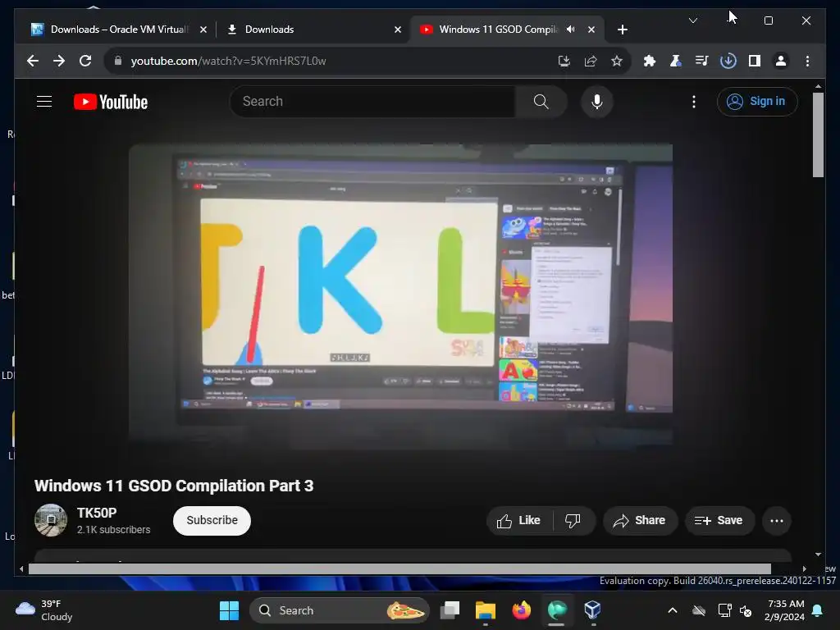Toggle the browser side panel
This screenshot has height=630, width=840.
coord(755,61)
